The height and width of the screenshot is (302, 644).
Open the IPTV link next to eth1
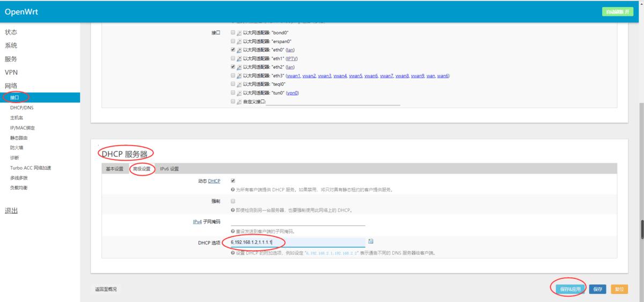click(291, 59)
